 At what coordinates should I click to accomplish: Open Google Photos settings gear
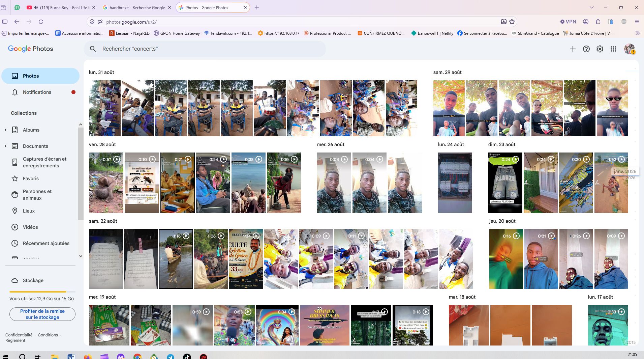tap(600, 49)
